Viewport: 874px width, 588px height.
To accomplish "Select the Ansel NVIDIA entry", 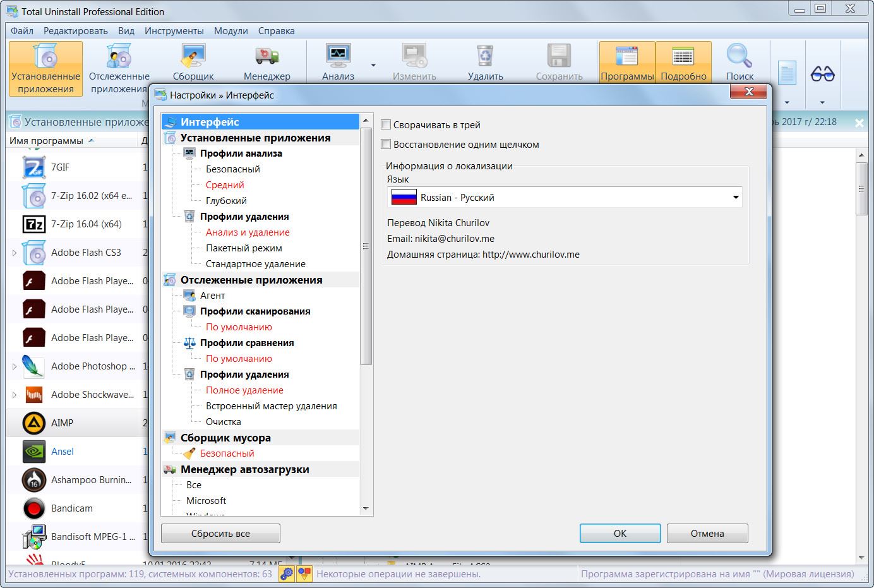I will 63,452.
